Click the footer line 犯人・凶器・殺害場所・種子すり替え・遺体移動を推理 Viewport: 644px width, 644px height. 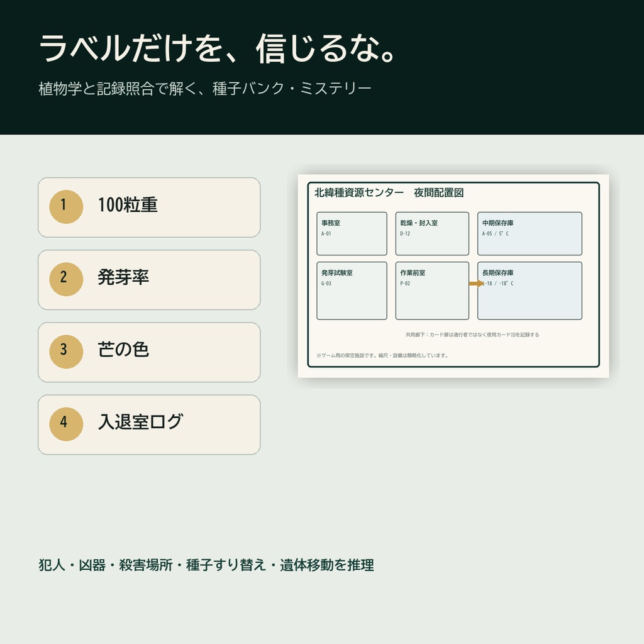pos(206,565)
